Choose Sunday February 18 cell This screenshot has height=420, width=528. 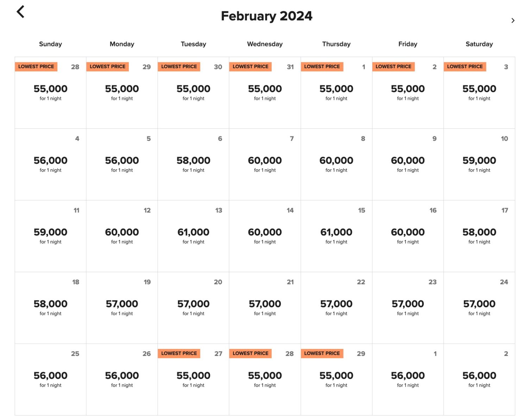point(50,308)
